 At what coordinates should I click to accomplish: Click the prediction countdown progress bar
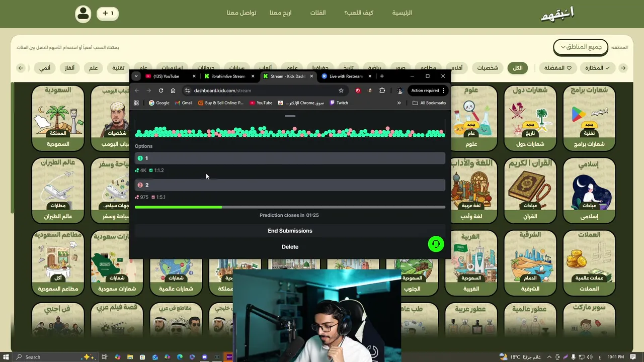[290, 207]
